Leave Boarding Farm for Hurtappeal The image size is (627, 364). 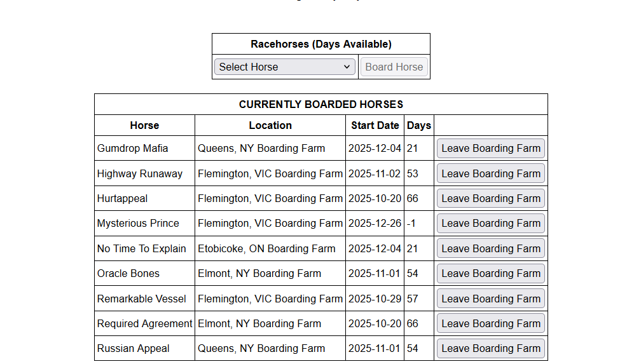click(490, 198)
